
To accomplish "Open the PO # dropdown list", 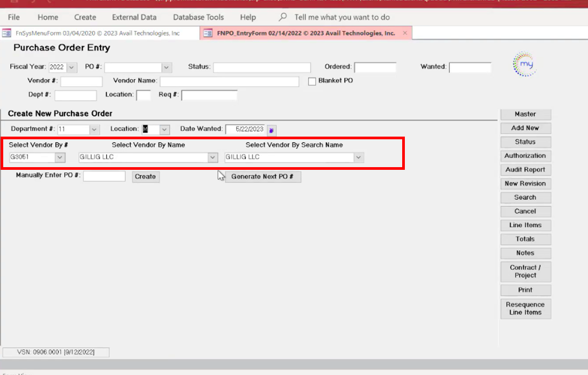I will pyautogui.click(x=167, y=67).
